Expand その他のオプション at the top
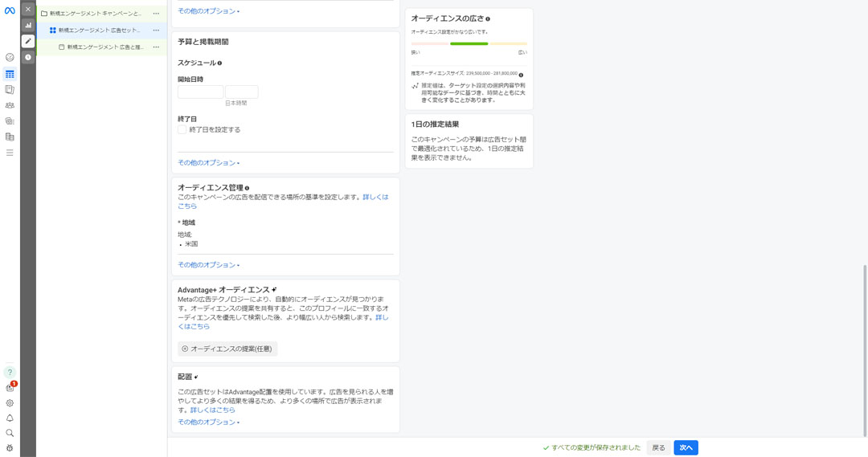This screenshot has width=868, height=457. (x=208, y=11)
